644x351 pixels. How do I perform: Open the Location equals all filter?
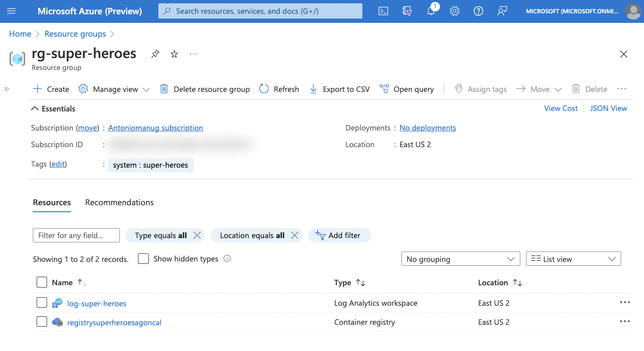[252, 235]
